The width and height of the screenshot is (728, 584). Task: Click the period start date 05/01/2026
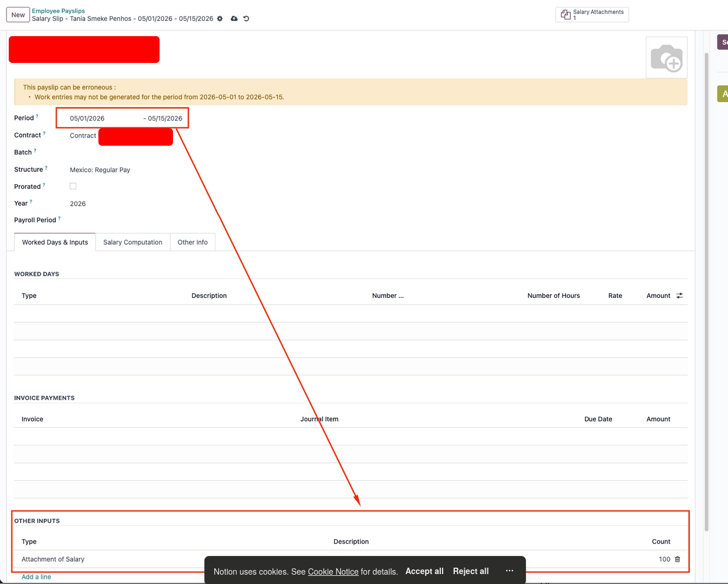pyautogui.click(x=87, y=118)
